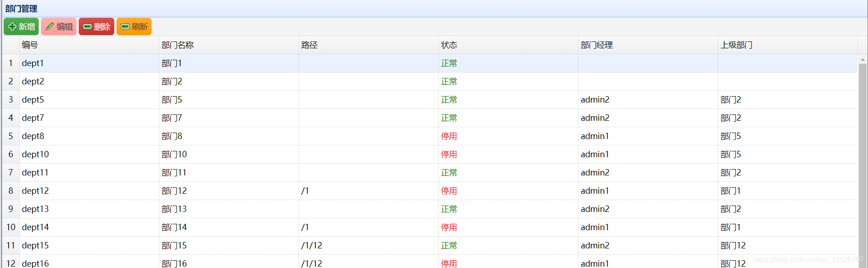Click 停用 status in dept8 row

[449, 136]
